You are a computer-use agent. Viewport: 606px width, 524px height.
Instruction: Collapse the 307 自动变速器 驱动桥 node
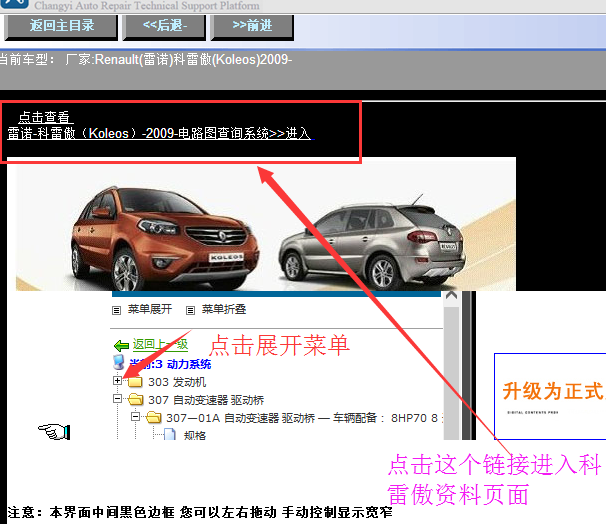pyautogui.click(x=117, y=398)
